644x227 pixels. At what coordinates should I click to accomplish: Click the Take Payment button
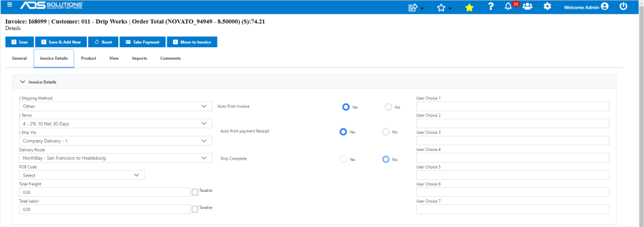(x=142, y=42)
